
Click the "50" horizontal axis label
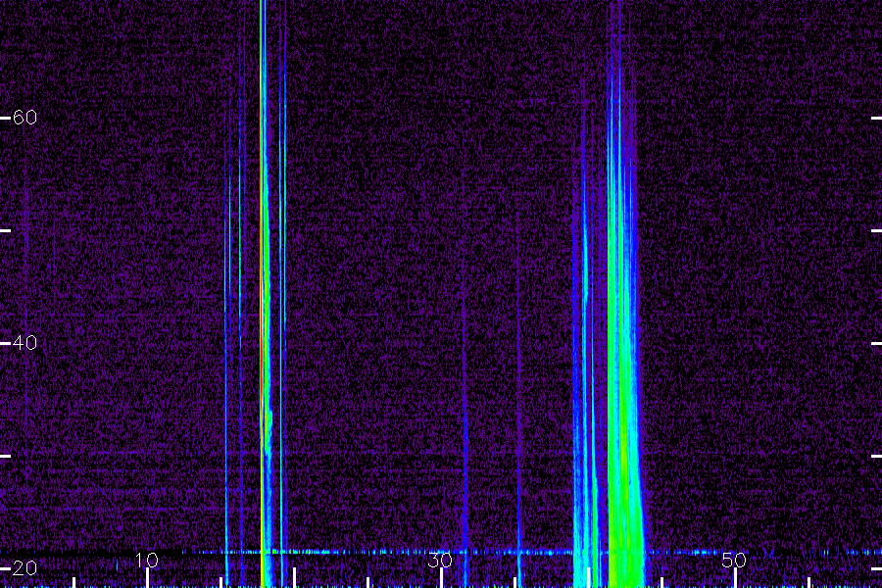(x=734, y=560)
